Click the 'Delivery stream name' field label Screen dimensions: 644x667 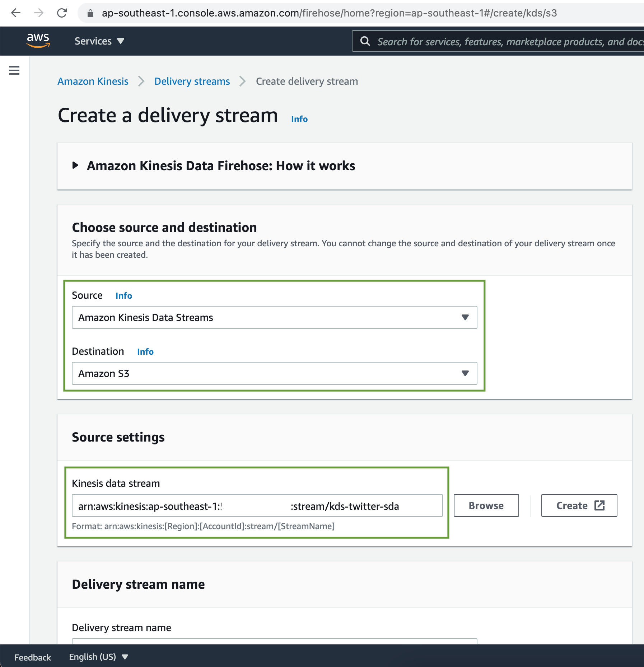121,628
